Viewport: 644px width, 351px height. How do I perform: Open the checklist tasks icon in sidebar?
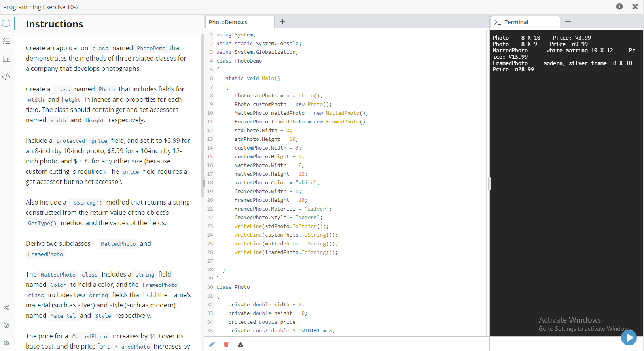point(6,41)
